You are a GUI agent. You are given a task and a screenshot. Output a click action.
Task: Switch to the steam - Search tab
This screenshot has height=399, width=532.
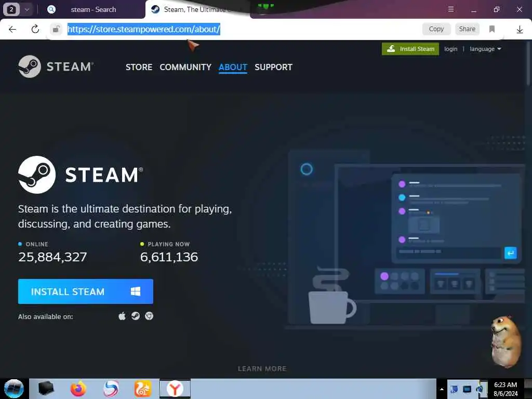tap(94, 9)
